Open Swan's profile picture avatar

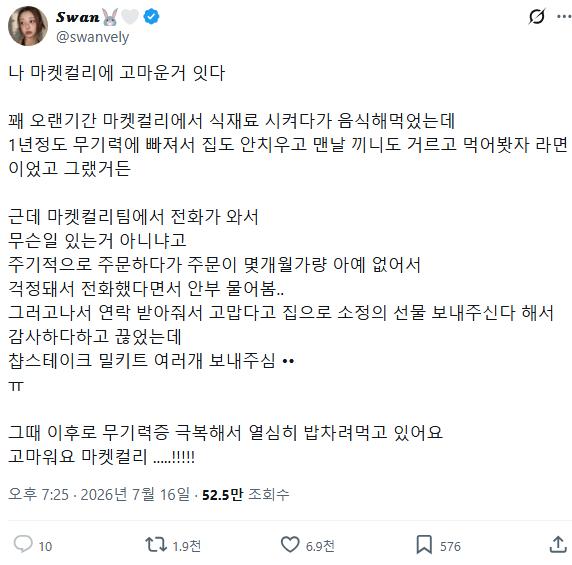coord(28,26)
